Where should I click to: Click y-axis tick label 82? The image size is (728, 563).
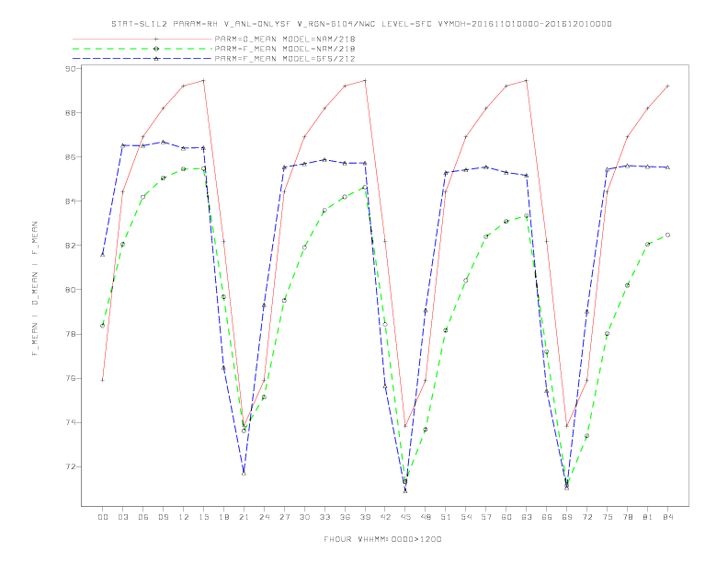pos(71,246)
